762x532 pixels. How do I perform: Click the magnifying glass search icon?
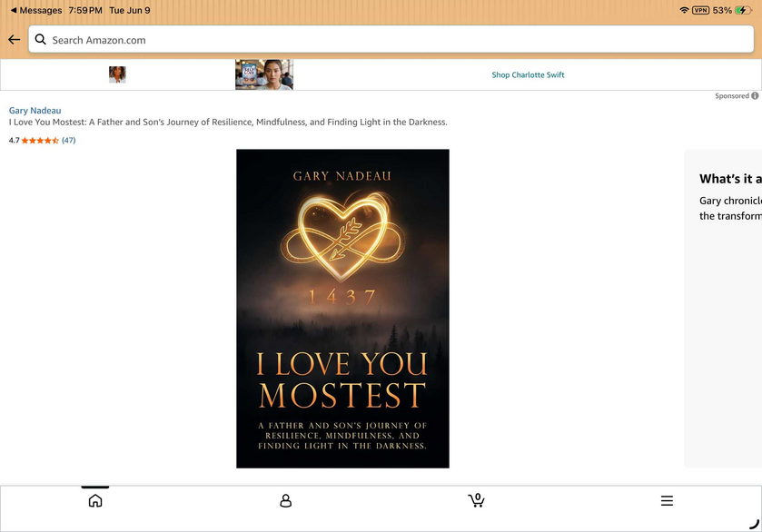click(40, 39)
